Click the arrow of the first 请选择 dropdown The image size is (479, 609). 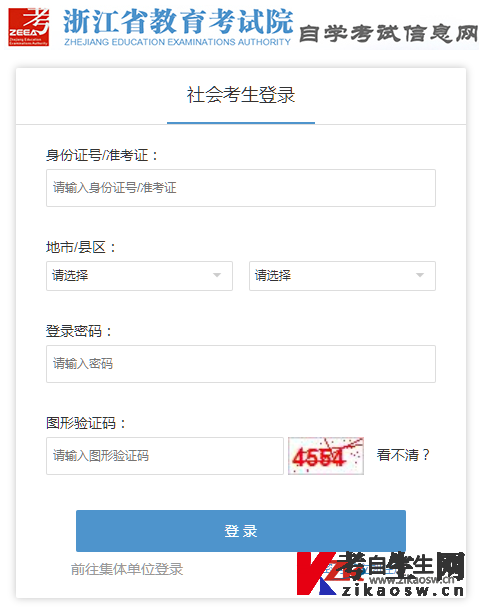[x=217, y=275]
